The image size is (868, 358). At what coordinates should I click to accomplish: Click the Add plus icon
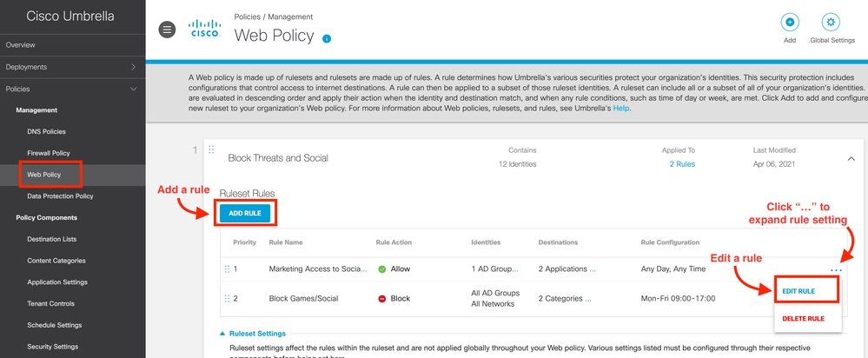tap(789, 23)
